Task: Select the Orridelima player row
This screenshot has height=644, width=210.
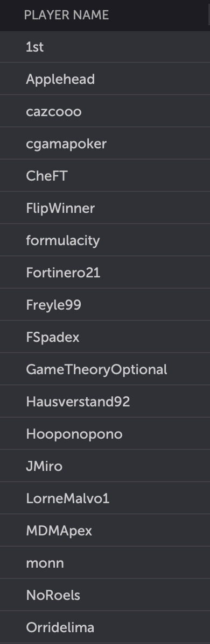Action: pyautogui.click(x=105, y=627)
